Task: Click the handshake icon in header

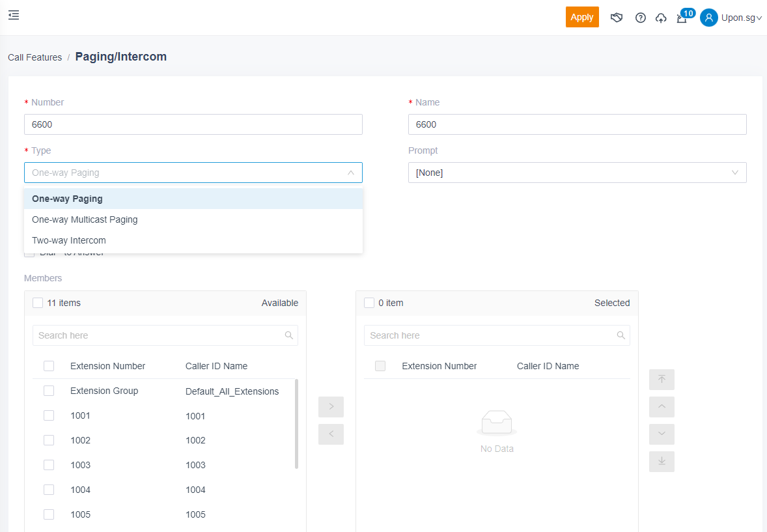Action: pos(617,18)
